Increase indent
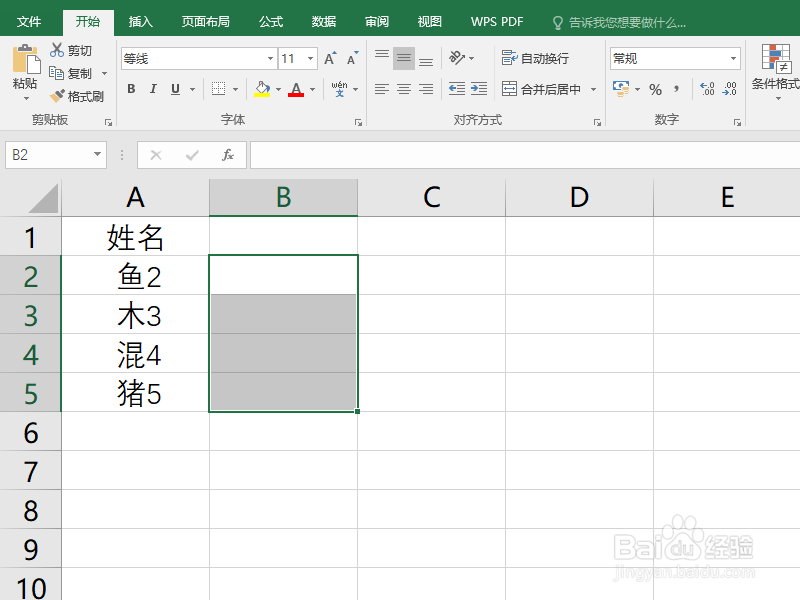The image size is (800, 600). tap(479, 89)
